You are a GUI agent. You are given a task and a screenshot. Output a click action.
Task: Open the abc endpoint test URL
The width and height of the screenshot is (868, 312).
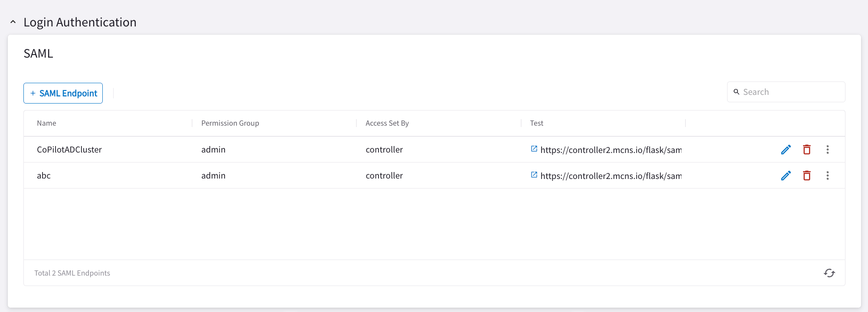point(610,176)
